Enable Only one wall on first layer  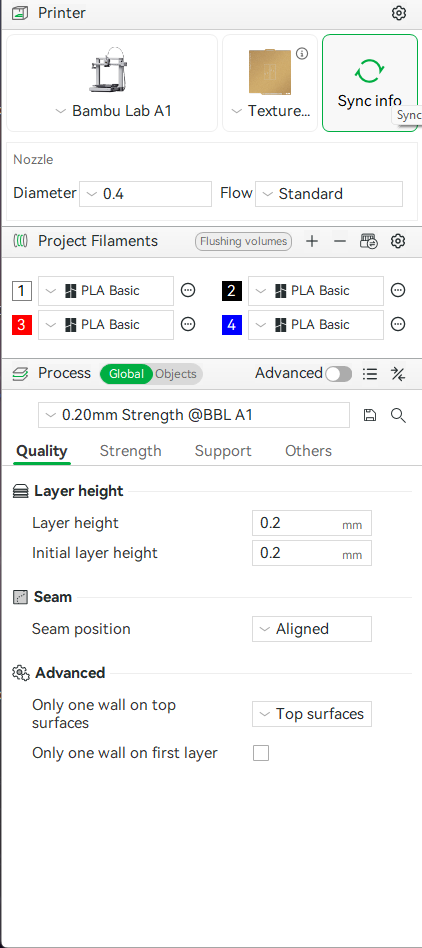[261, 753]
